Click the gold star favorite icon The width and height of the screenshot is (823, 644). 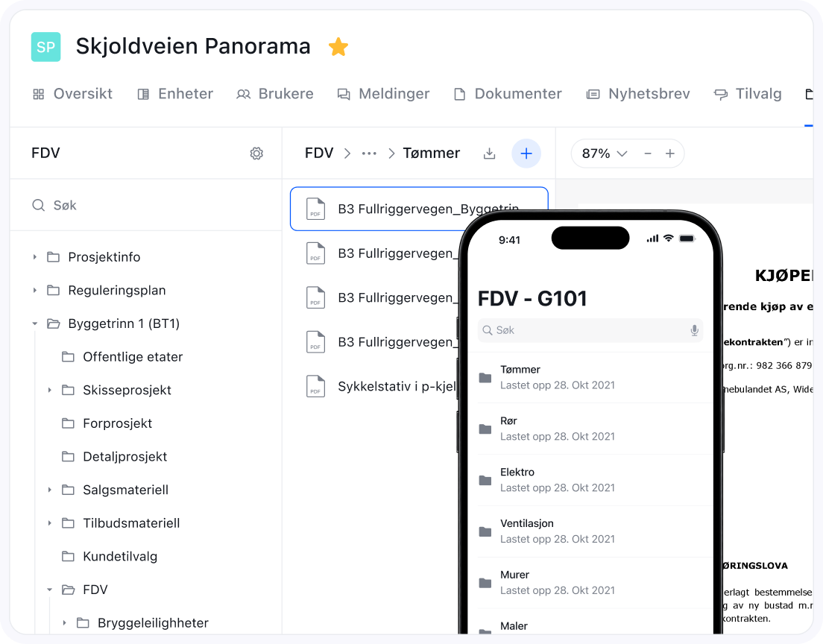[338, 47]
